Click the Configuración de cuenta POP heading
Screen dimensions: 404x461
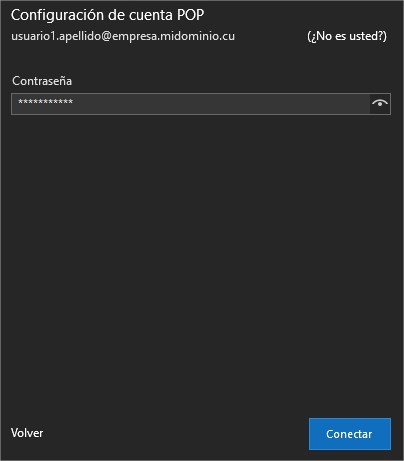click(107, 15)
